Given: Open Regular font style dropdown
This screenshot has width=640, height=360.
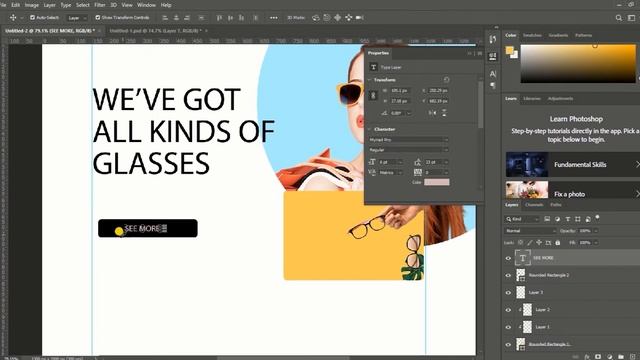Looking at the screenshot, I should [408, 150].
